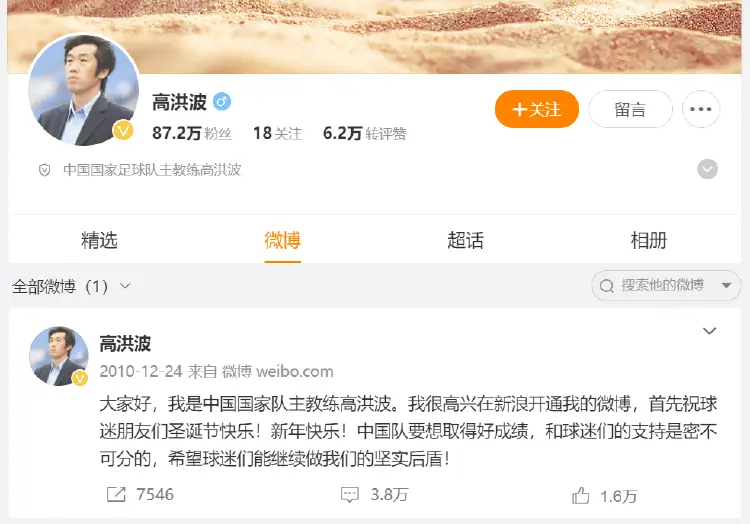Click the gold V badge on profile avatar
Viewport: 750px width, 524px height.
pos(123,131)
